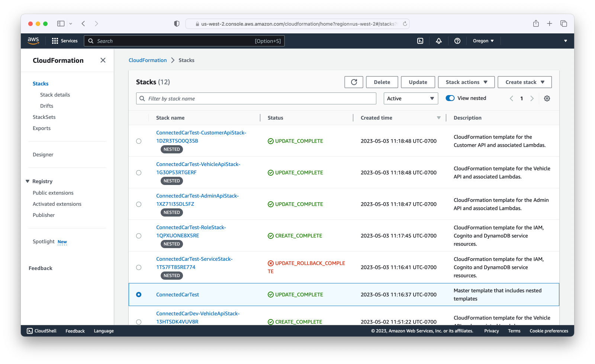Open the Safari sidebar options chevron
The height and width of the screenshot is (364, 595).
pos(71,24)
